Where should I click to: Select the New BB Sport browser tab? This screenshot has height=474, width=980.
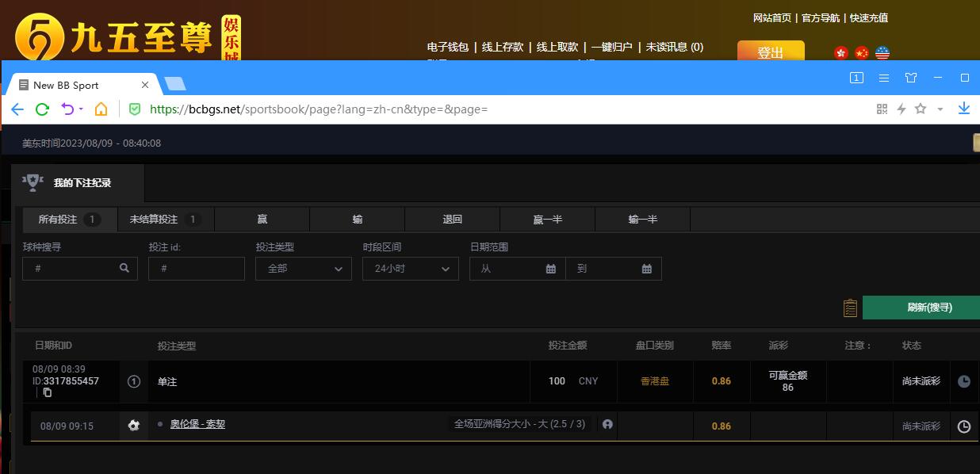point(83,85)
